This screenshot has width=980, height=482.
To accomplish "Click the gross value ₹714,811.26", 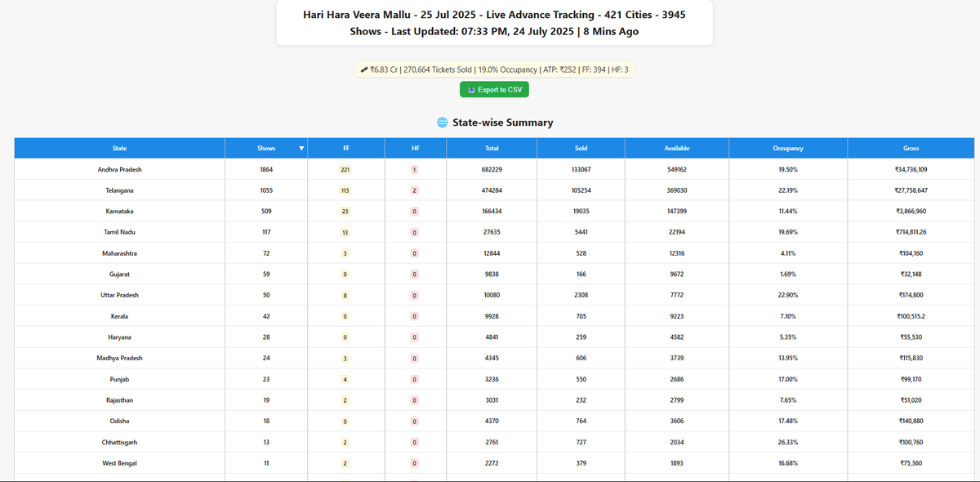I will point(911,232).
